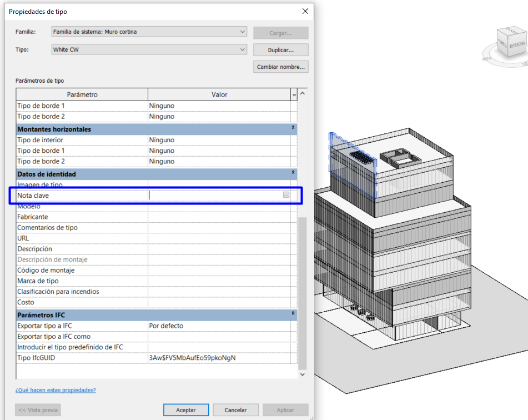This screenshot has height=420, width=528.
Task: Collapse the Montantes horizontales section
Action: pyautogui.click(x=293, y=127)
